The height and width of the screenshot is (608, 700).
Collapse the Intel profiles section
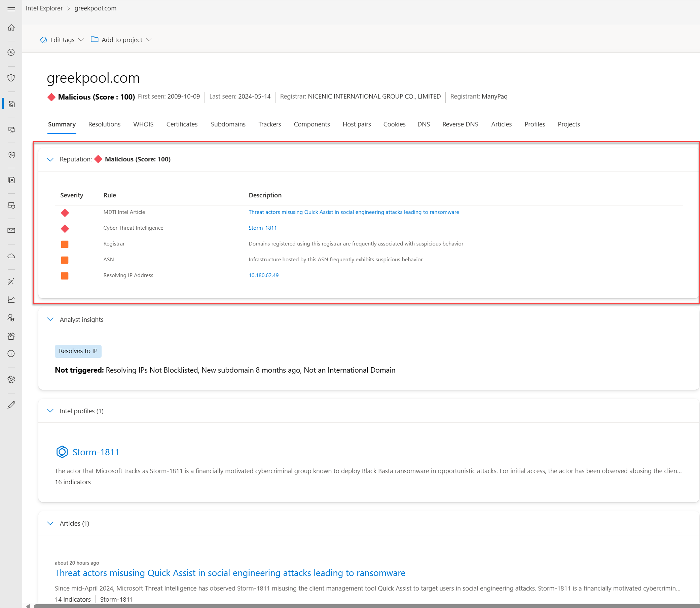point(50,411)
